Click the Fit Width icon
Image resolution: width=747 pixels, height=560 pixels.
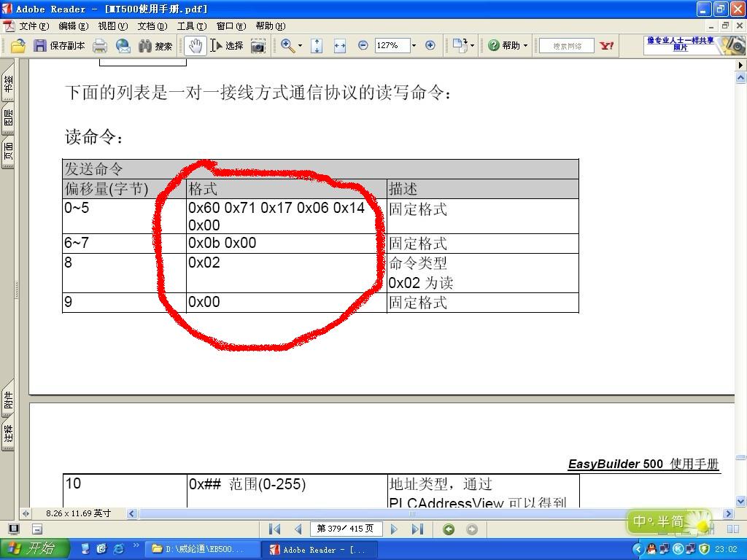[340, 46]
